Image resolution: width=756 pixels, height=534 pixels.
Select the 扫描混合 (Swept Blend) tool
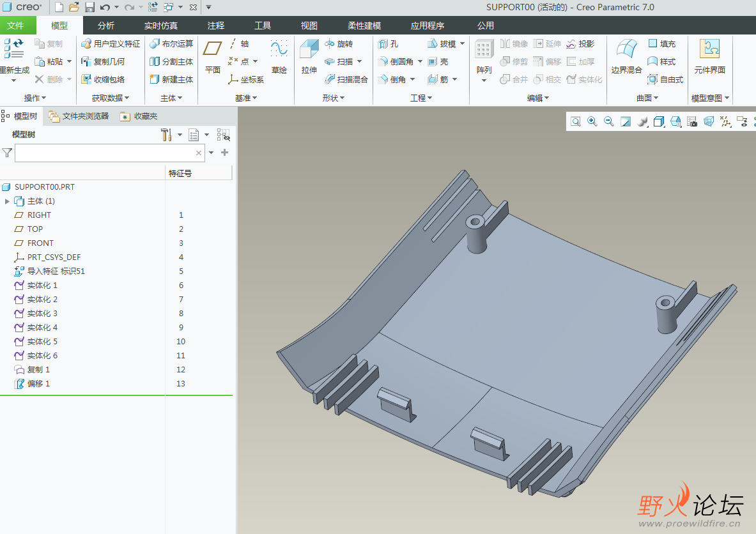[346, 79]
